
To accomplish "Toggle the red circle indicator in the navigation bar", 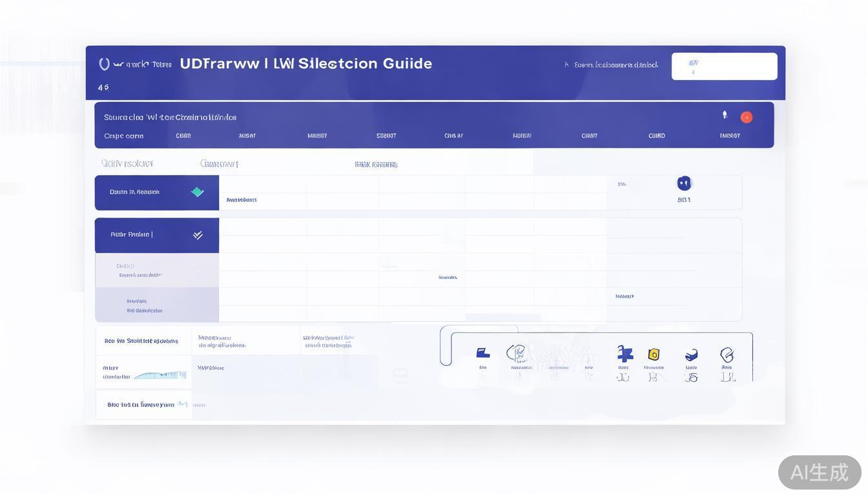I will 747,117.
